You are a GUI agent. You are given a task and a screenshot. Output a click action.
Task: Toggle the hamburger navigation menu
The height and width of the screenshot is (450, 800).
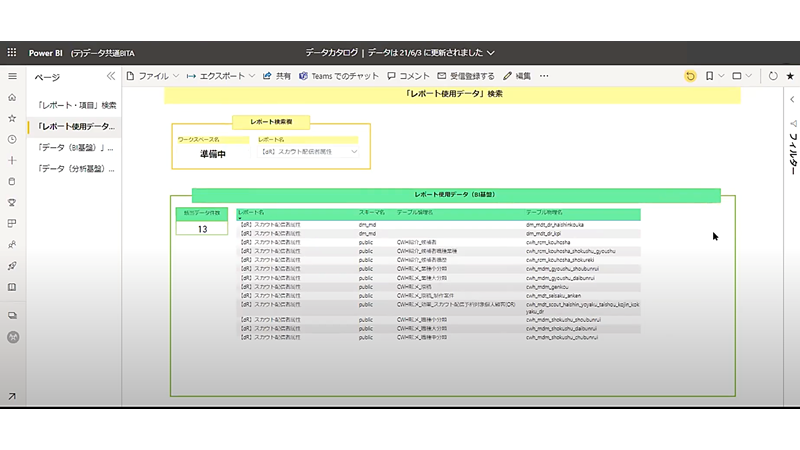[x=12, y=76]
